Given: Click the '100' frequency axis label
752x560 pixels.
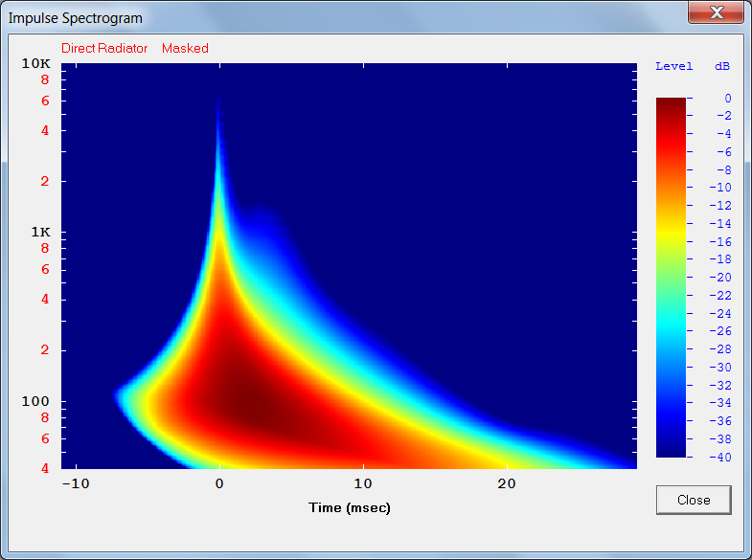Looking at the screenshot, I should [35, 401].
